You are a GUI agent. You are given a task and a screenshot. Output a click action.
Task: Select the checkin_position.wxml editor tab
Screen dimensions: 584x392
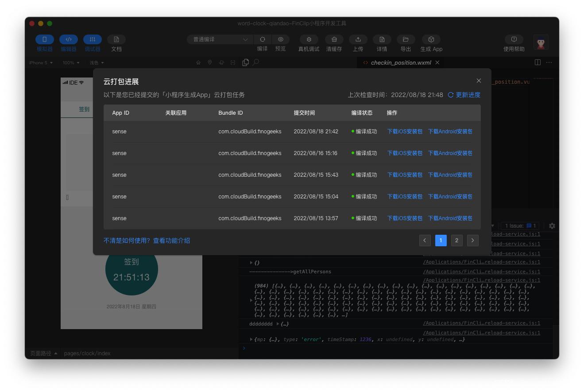(401, 62)
